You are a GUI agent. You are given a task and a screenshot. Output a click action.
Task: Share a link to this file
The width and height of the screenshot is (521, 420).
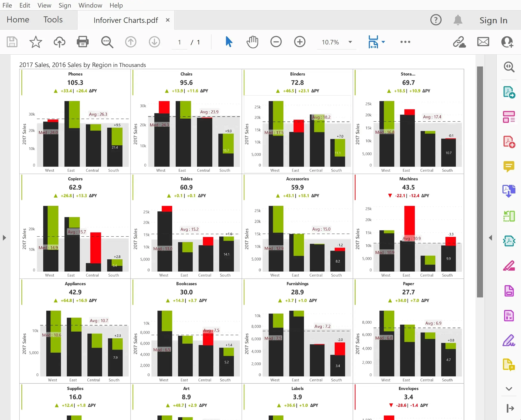459,42
